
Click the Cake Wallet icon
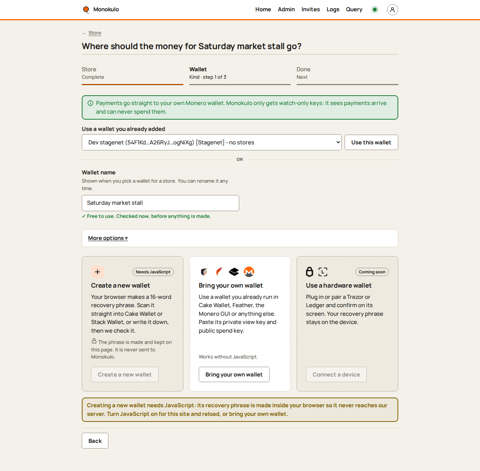point(204,272)
